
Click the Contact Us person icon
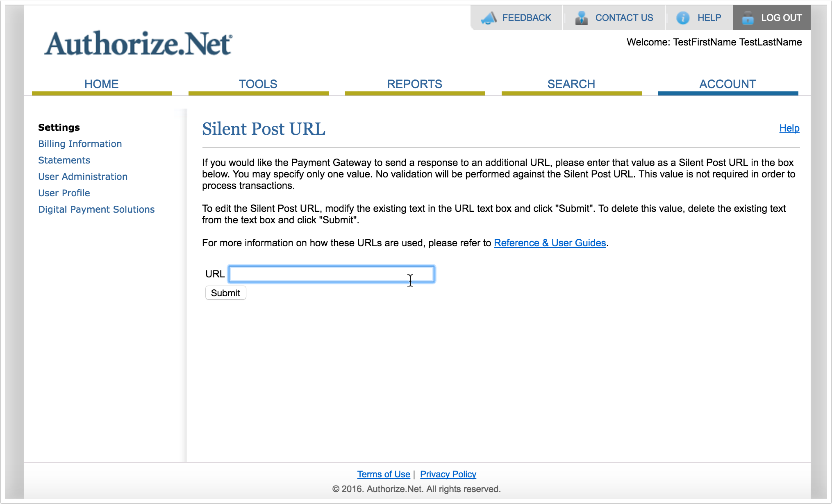click(x=581, y=18)
